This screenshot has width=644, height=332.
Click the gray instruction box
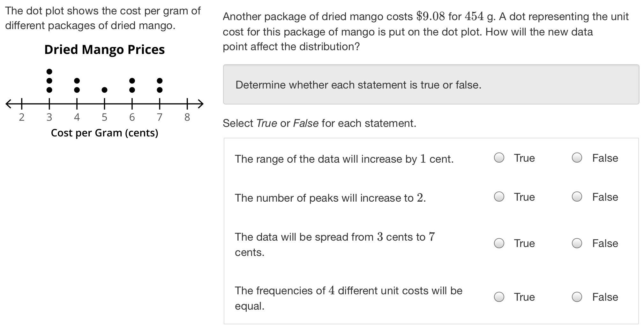pyautogui.click(x=431, y=84)
